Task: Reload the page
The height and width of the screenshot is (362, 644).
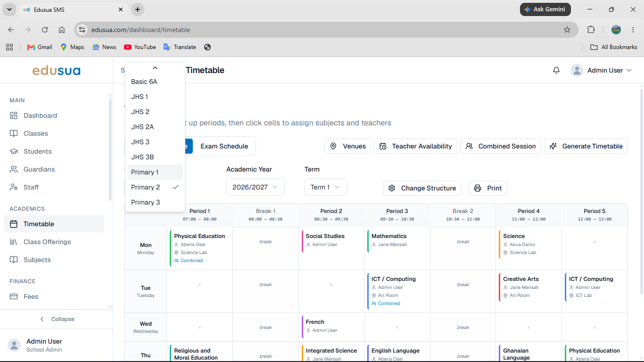Action: [45, 30]
